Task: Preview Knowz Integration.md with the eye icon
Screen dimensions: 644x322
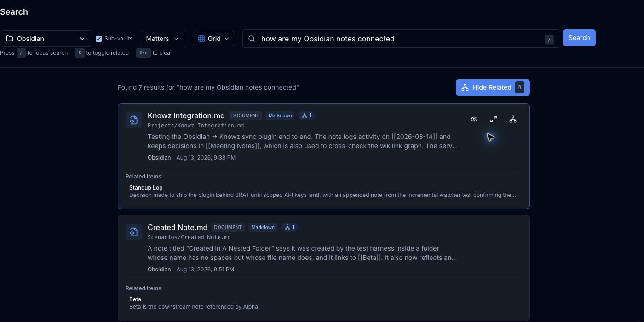Action: coord(474,119)
